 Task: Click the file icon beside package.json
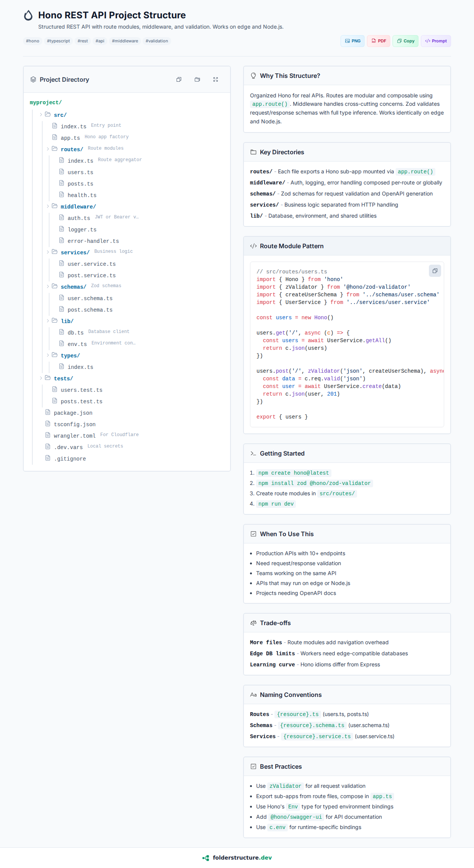(x=48, y=412)
